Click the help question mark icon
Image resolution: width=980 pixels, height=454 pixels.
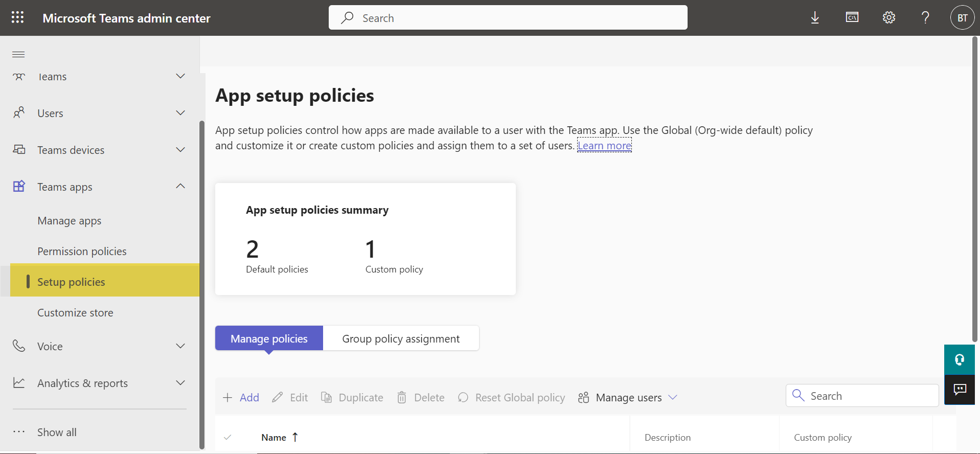coord(925,17)
